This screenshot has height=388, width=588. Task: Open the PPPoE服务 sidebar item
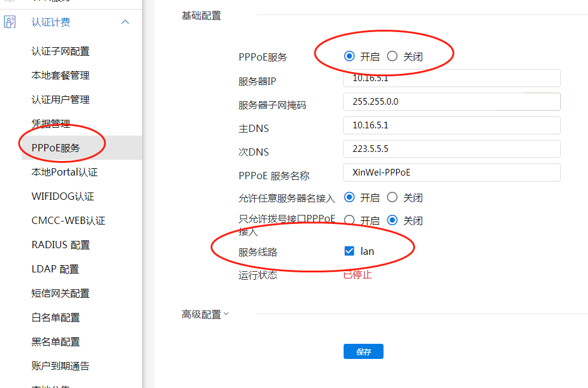(56, 148)
